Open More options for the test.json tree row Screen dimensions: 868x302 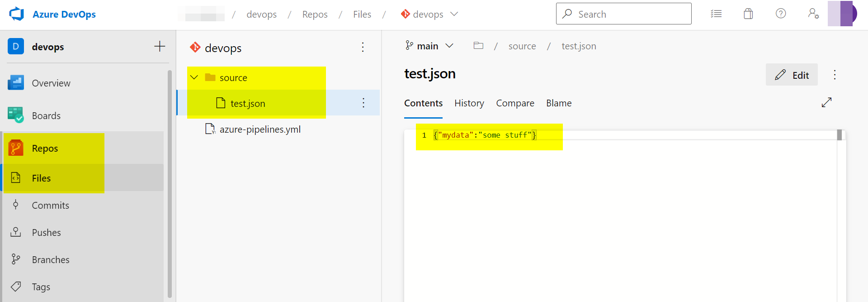363,103
